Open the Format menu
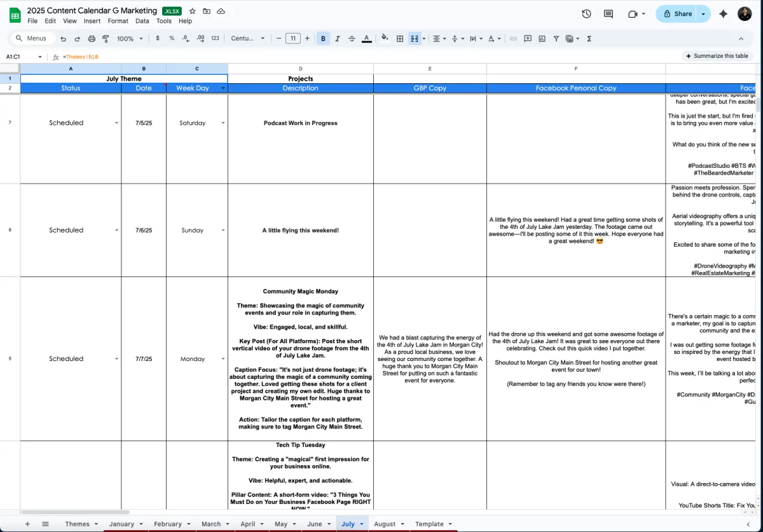The image size is (763, 532). click(118, 21)
